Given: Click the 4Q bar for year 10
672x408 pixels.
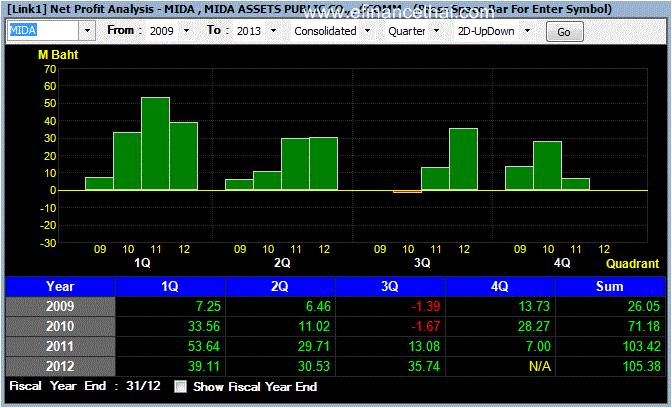Looking at the screenshot, I should click(x=547, y=165).
